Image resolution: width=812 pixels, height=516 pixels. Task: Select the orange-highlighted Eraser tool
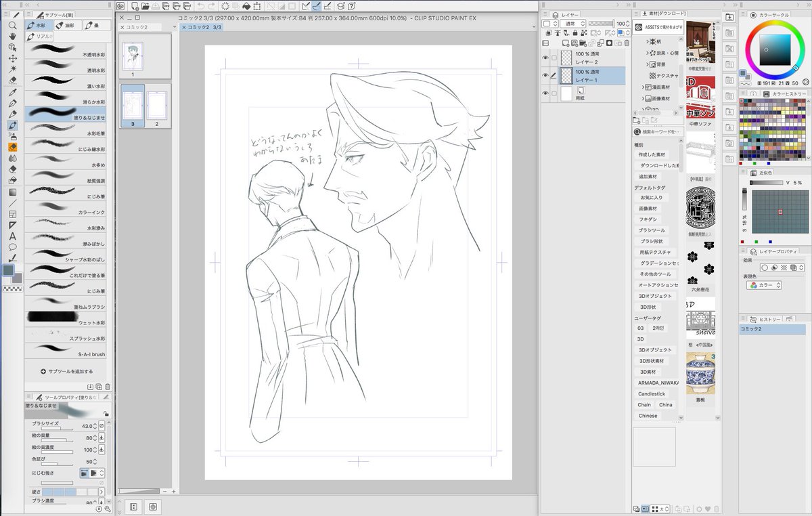click(13, 147)
